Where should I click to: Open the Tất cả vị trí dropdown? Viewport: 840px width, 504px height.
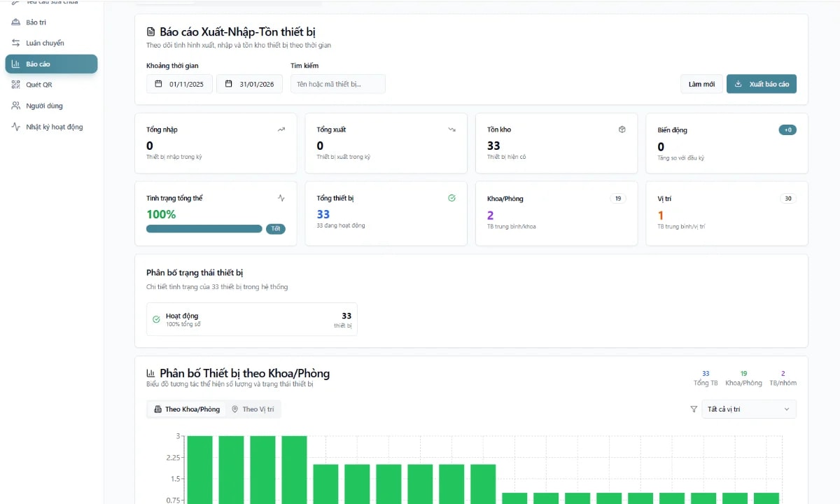(748, 409)
